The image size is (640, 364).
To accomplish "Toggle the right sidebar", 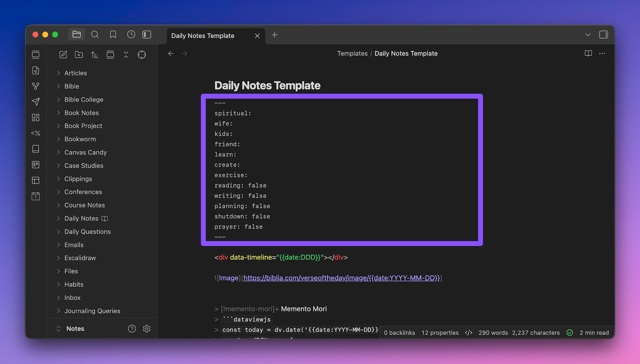I will coord(604,35).
